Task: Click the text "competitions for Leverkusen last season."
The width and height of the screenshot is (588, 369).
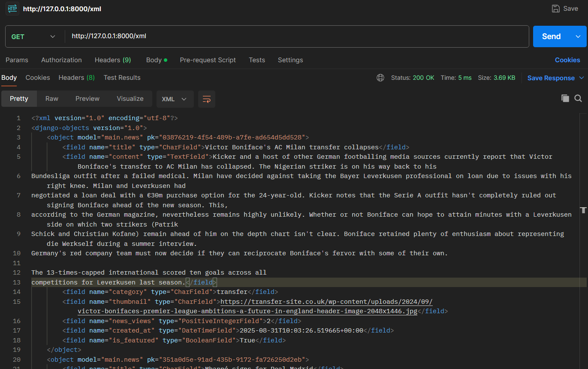Action: click(108, 282)
